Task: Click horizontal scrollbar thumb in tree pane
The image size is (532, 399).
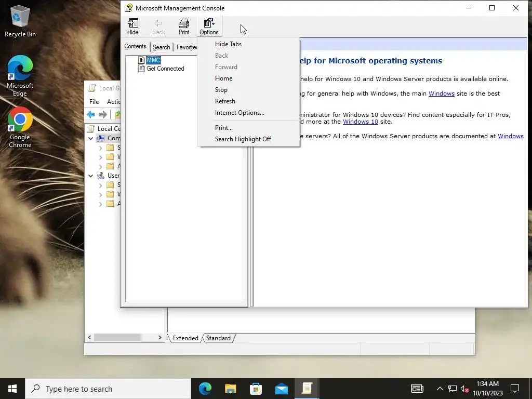Action: pyautogui.click(x=117, y=338)
